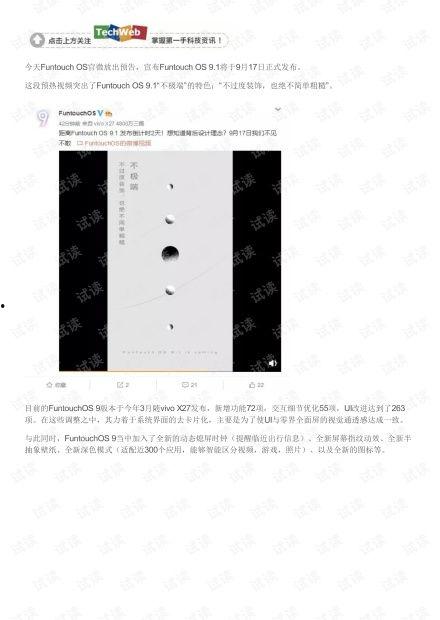The height and width of the screenshot is (620, 440).
Task: Click the banner text right of TechWeb
Action: tap(187, 40)
